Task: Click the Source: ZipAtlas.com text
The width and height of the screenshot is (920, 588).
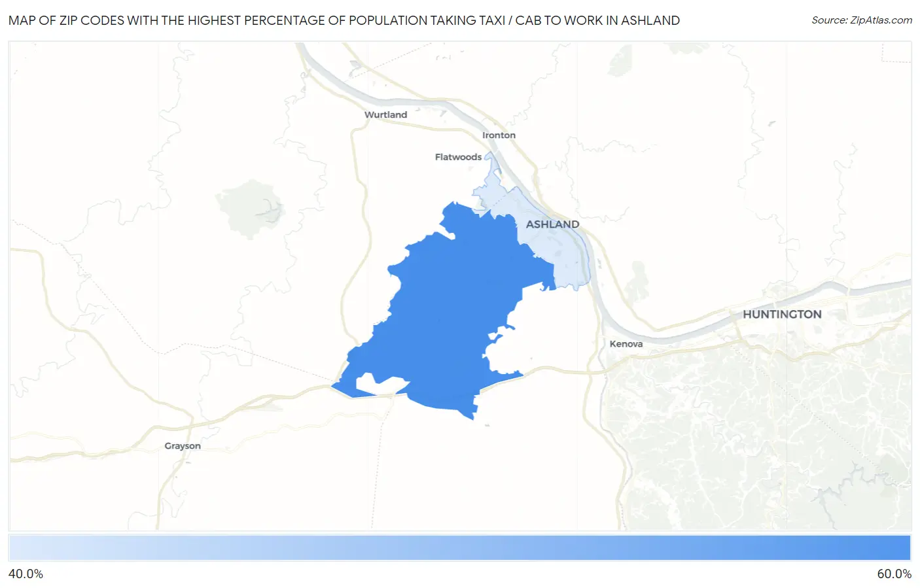Action: click(x=862, y=20)
